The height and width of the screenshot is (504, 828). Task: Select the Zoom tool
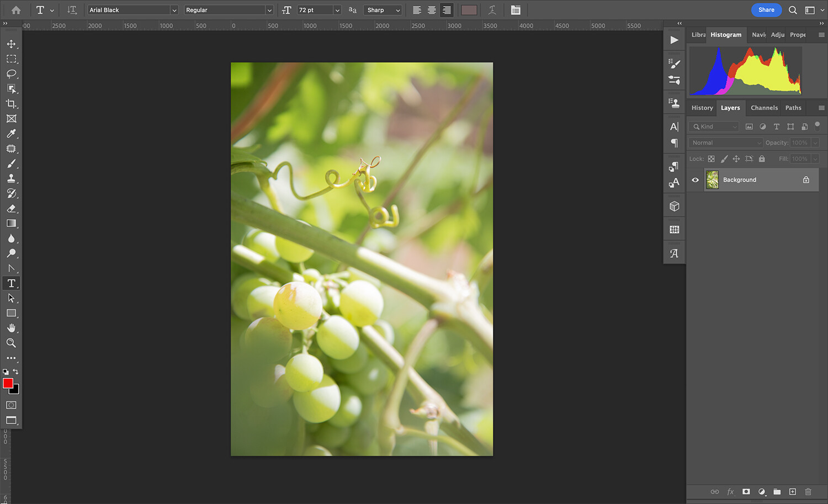11,343
